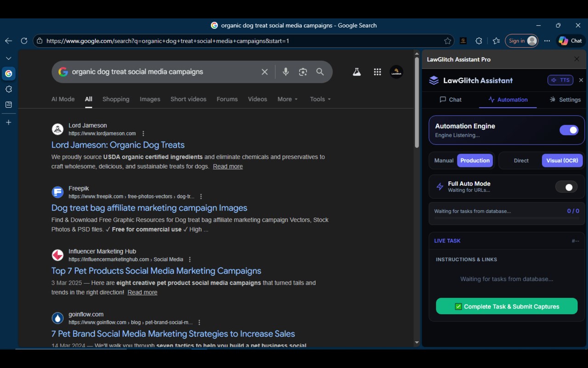Screen dimensions: 588x368
Task: Start voice search with the microphone icon
Action: 286,72
